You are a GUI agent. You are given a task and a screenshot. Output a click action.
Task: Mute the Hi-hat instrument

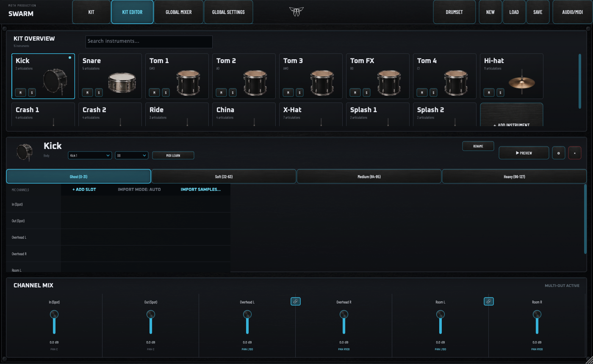click(489, 92)
